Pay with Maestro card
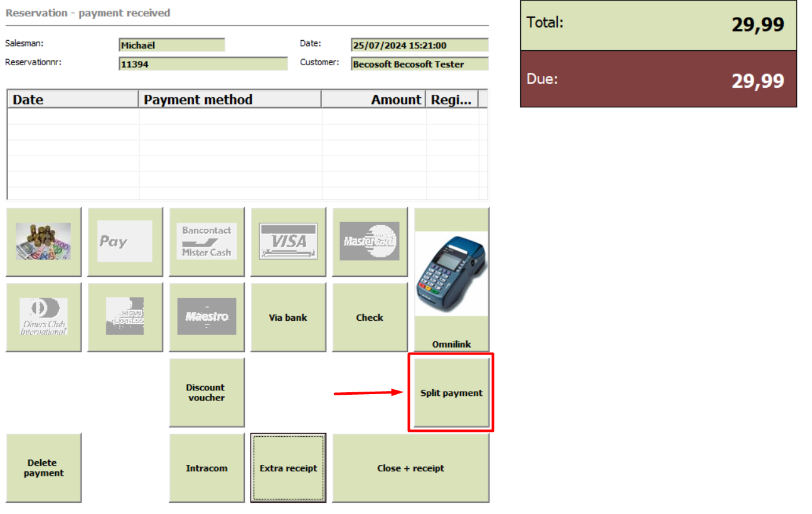The height and width of the screenshot is (514, 812). coord(207,317)
